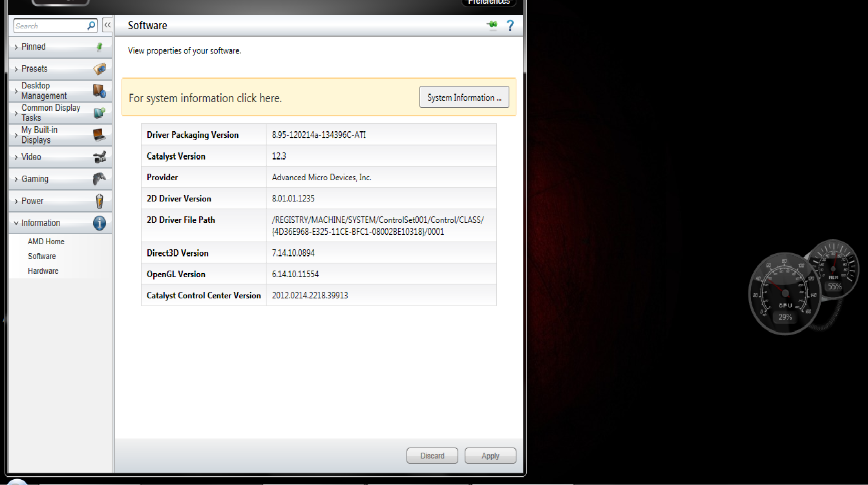
Task: Click the System Information button
Action: [x=464, y=98]
